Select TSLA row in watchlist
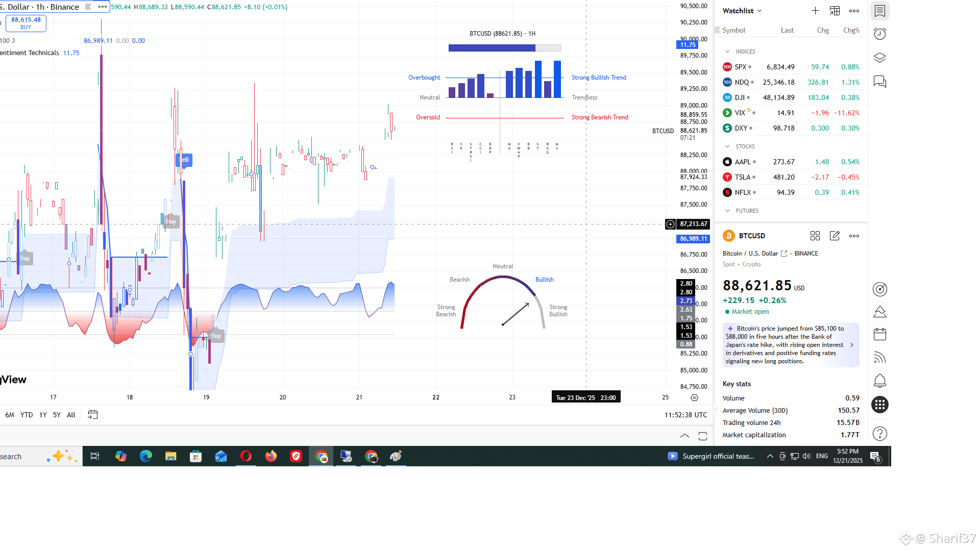This screenshot has height=551, width=980. tap(791, 177)
